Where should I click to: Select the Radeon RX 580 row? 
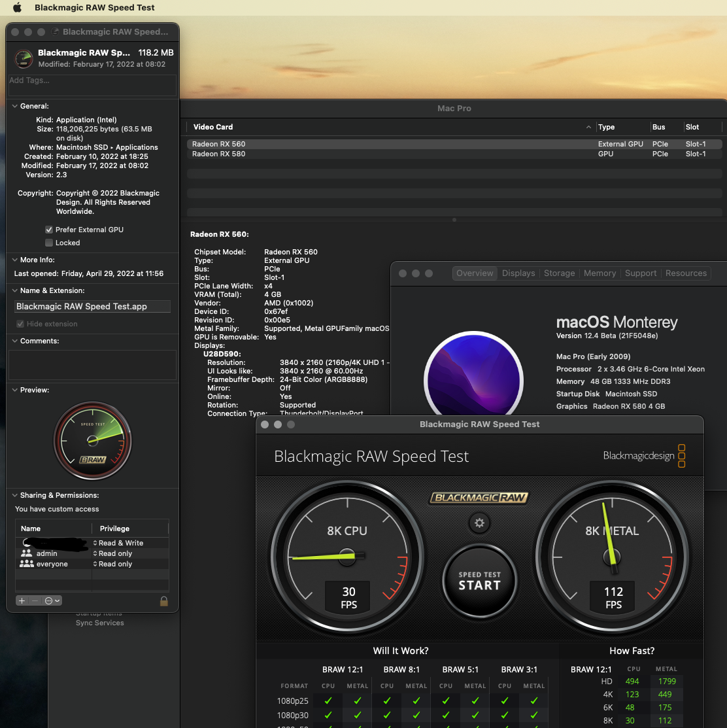coord(454,154)
